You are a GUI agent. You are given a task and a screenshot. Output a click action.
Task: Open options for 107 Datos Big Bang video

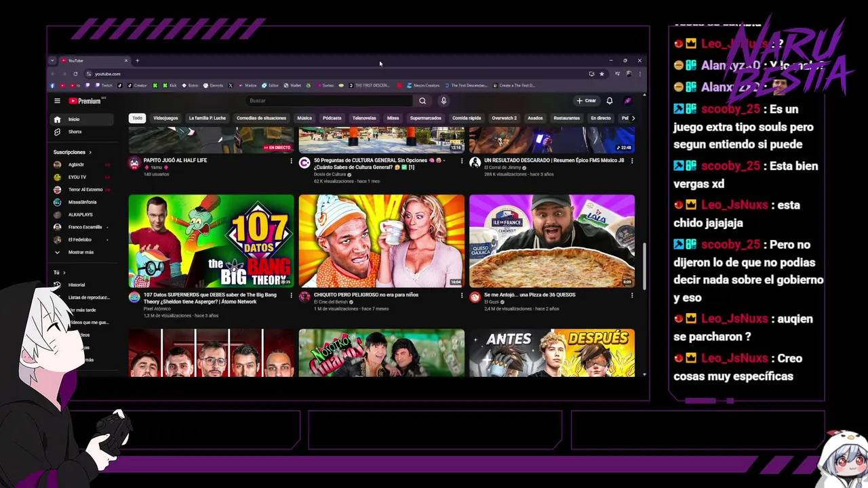292,296
